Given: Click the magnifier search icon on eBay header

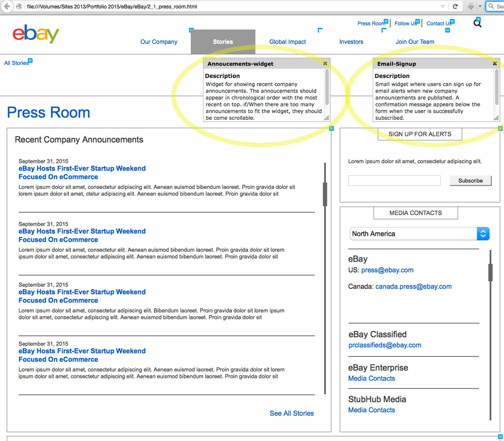Looking at the screenshot, I should 477,23.
